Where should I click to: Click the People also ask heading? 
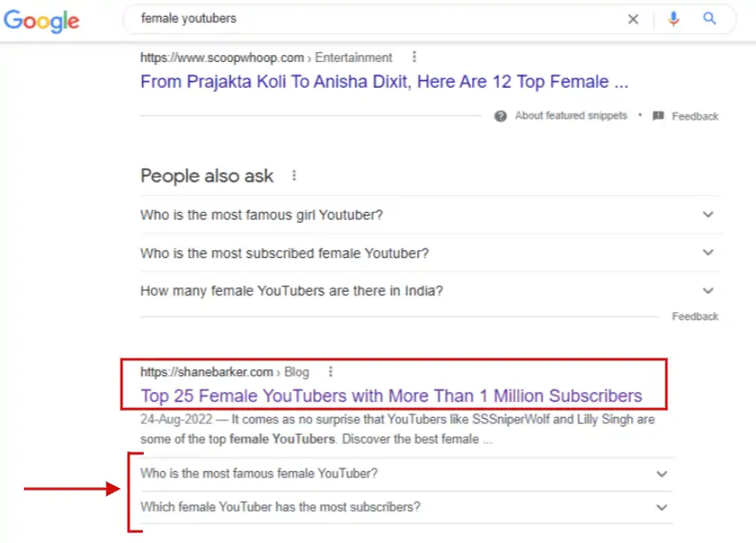(x=207, y=176)
